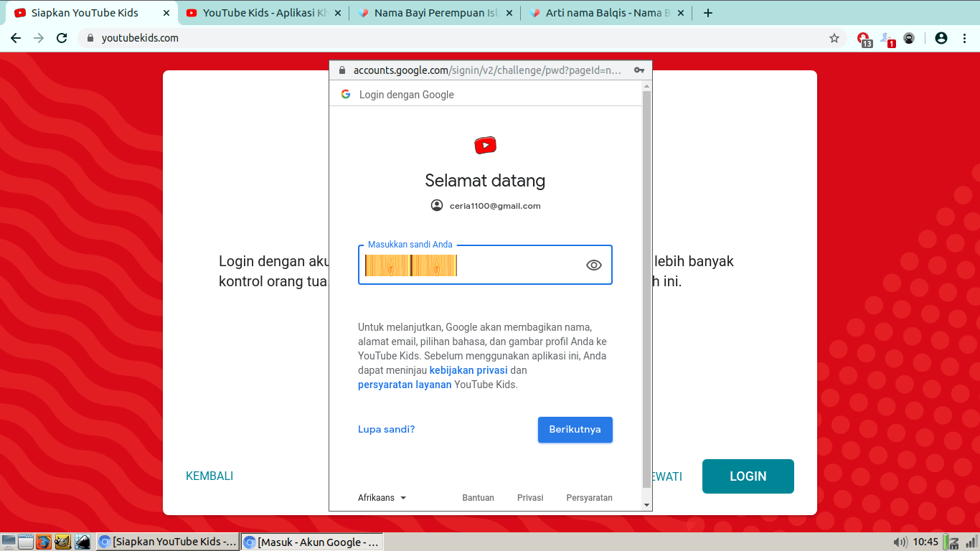Switch to Arti nama Balqis tab
This screenshot has width=980, height=551.
(x=606, y=13)
